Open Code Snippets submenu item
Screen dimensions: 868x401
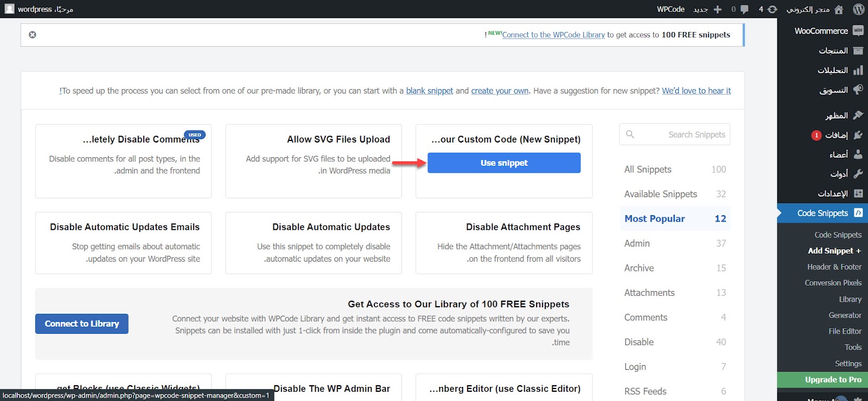[838, 235]
